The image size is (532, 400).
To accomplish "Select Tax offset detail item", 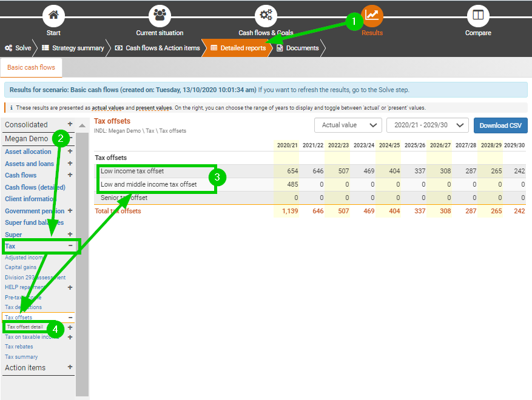I will click(x=25, y=327).
